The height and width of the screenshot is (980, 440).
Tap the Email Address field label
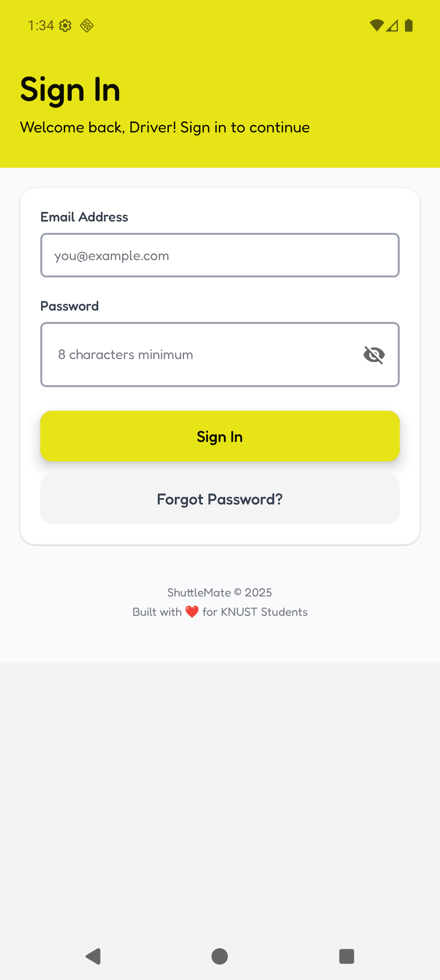(x=84, y=217)
